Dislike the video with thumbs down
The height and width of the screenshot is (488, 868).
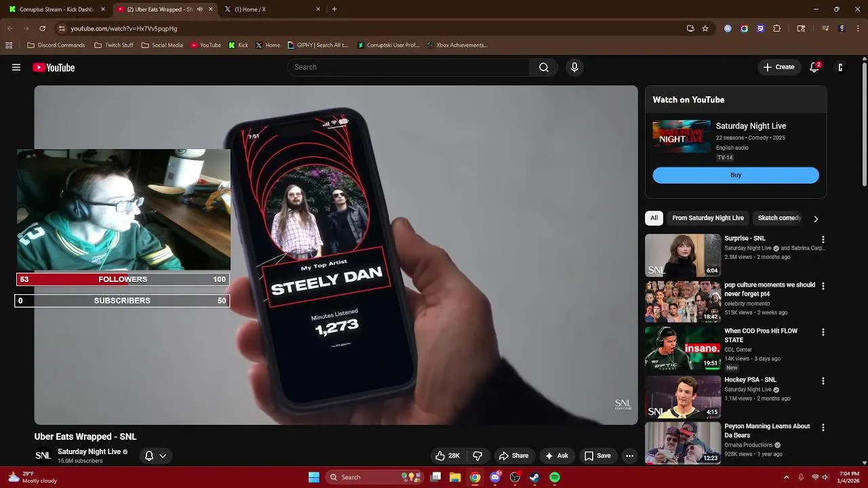tap(477, 456)
